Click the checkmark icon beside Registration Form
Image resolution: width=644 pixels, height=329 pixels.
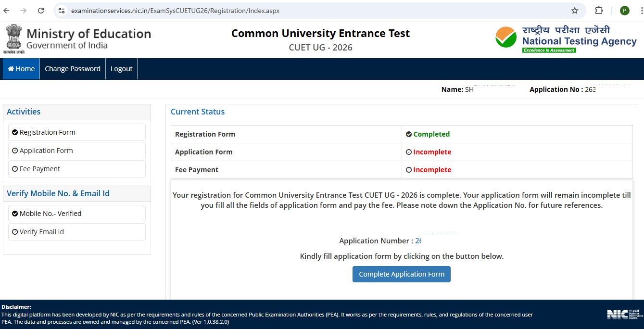click(x=15, y=132)
